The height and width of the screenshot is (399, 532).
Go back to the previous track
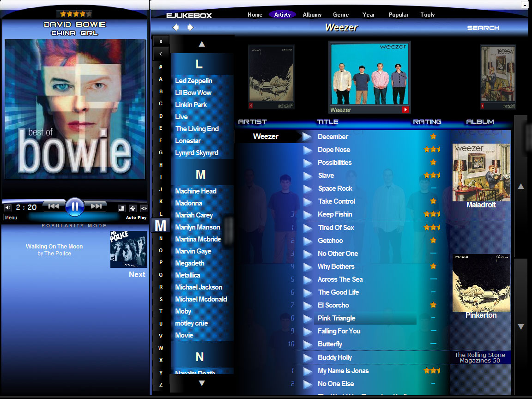point(54,206)
